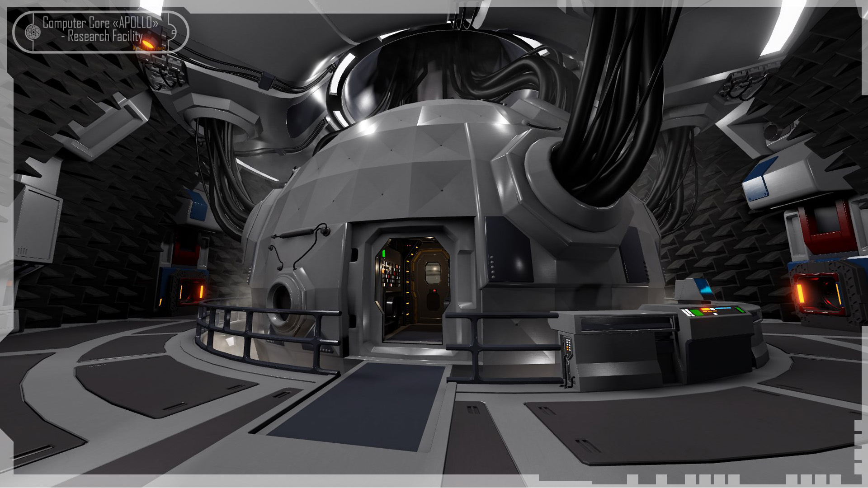
Task: Toggle the small green switch at the console's right edge
Action: (740, 310)
